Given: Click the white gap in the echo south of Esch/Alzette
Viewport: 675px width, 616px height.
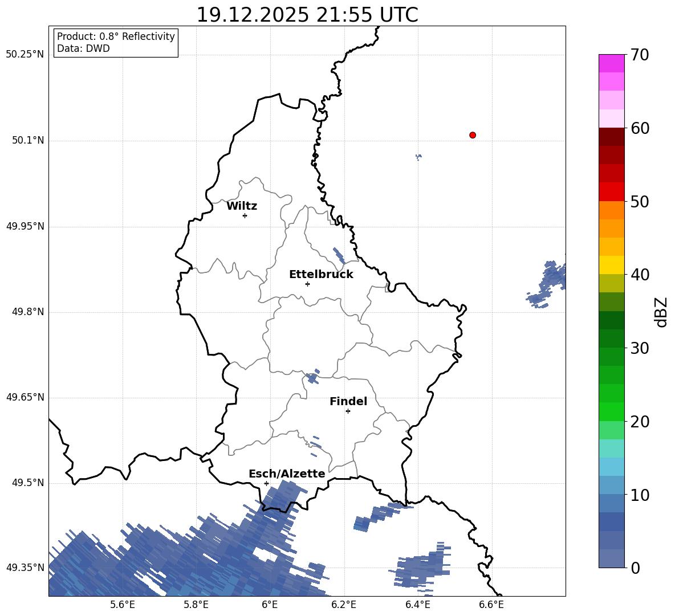Looking at the screenshot, I should tap(266, 555).
